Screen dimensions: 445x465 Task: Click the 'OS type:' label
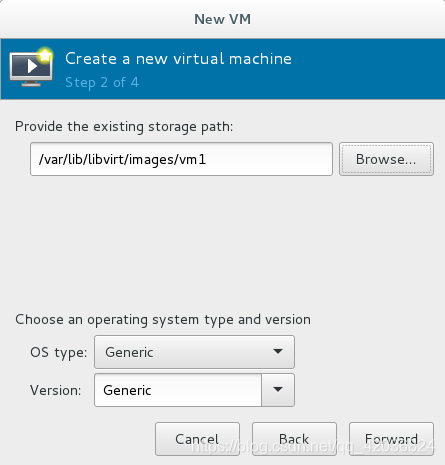coord(59,352)
